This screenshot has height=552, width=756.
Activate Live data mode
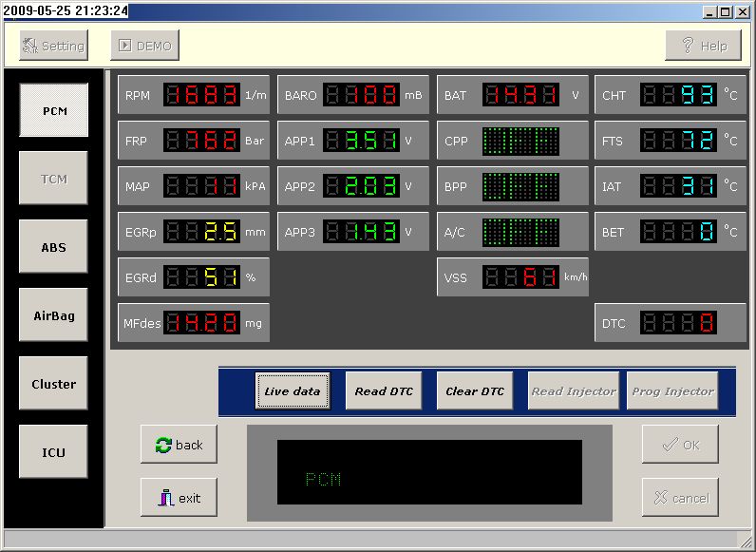(x=293, y=390)
